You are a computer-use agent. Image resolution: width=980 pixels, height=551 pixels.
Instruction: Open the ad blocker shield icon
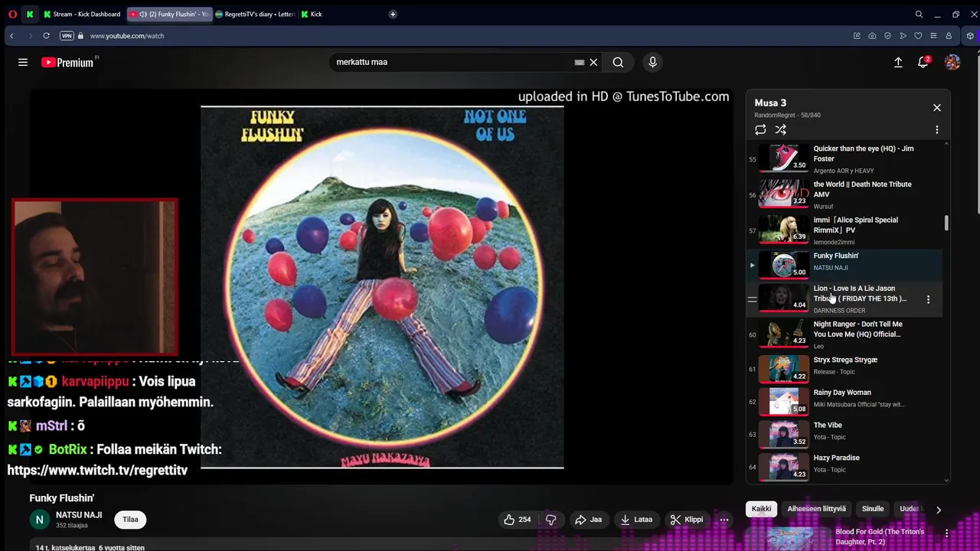[887, 36]
